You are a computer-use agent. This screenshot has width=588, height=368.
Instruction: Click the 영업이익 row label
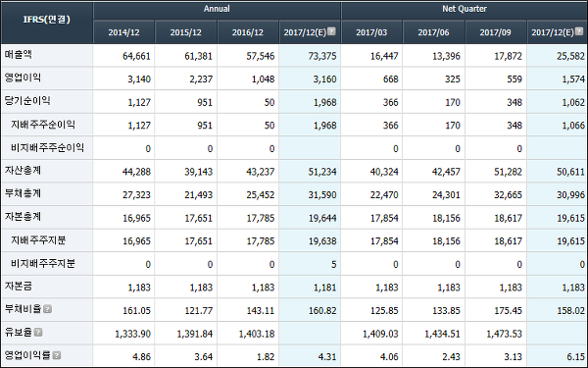point(23,78)
